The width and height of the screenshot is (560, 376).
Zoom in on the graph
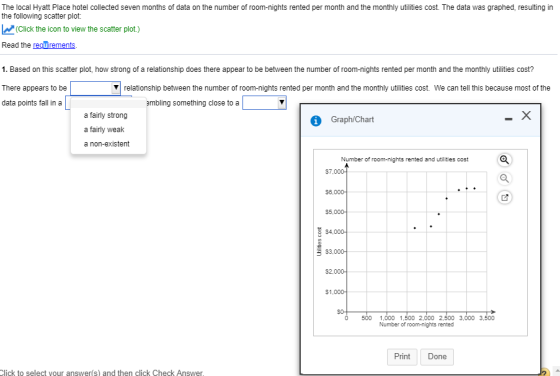[x=504, y=160]
